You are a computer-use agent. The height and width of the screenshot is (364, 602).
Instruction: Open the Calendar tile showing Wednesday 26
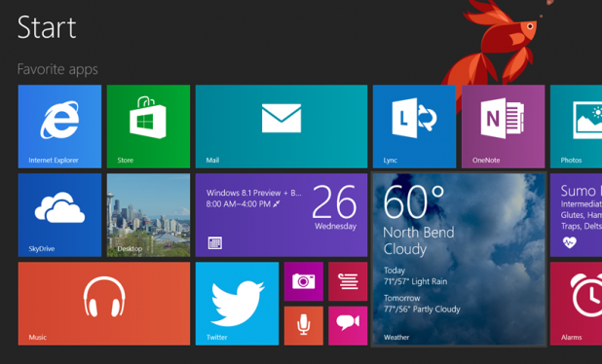click(x=282, y=215)
